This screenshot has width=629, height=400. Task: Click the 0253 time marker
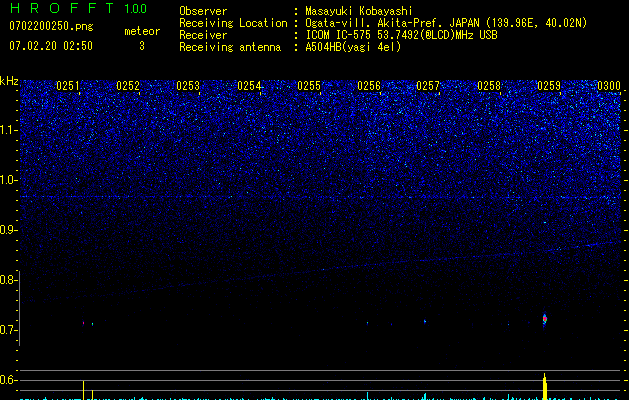188,86
